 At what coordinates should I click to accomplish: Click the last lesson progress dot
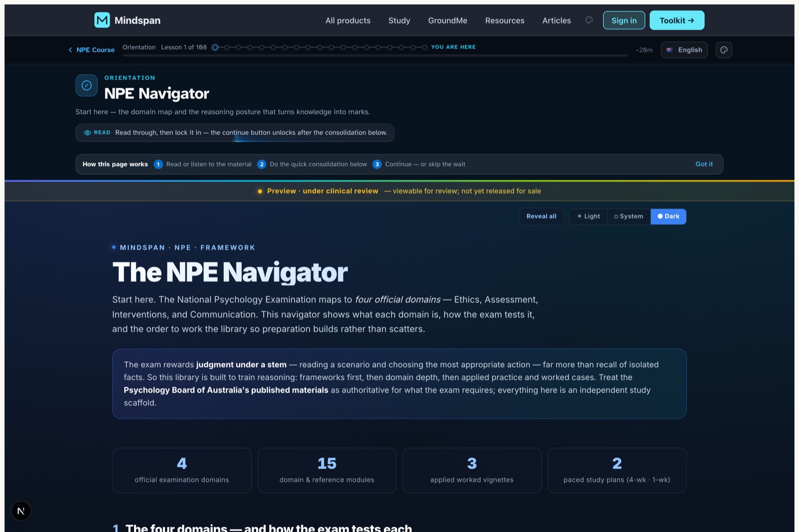(x=424, y=47)
